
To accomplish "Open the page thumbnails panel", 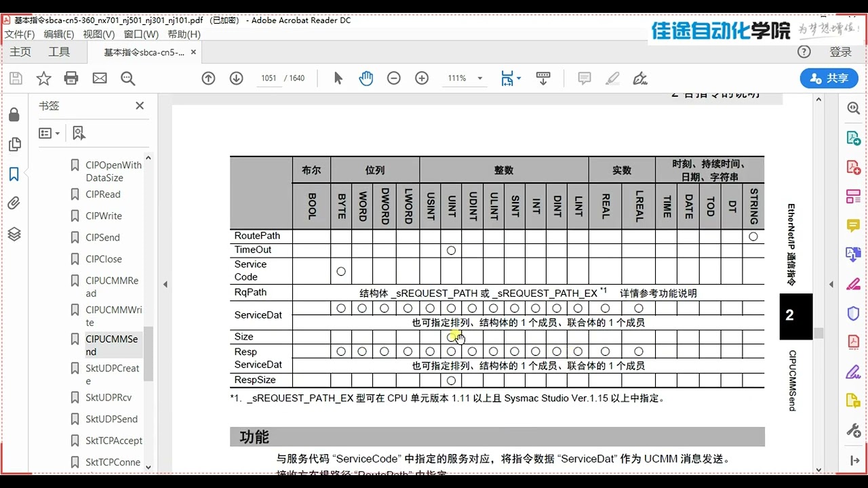I will pyautogui.click(x=14, y=144).
